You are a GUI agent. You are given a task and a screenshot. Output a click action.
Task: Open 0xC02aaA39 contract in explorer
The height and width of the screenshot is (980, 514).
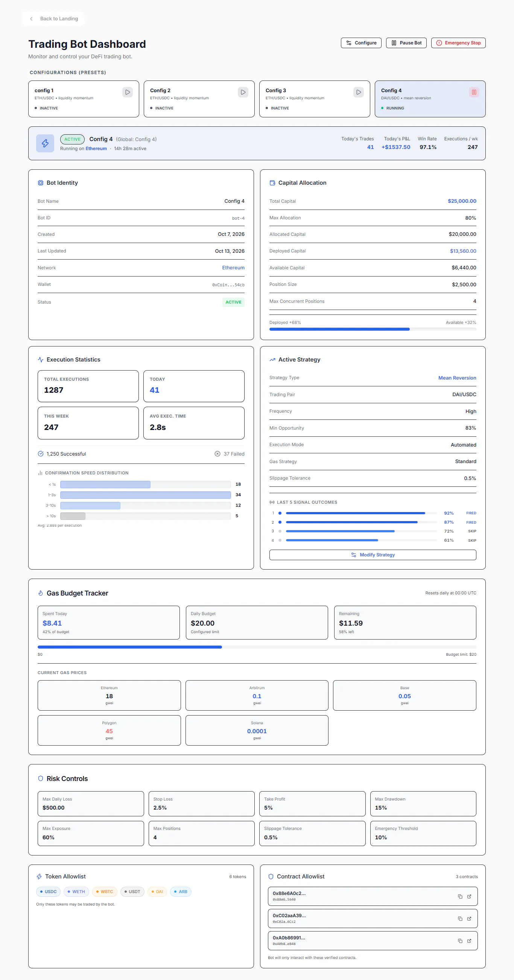click(x=469, y=919)
